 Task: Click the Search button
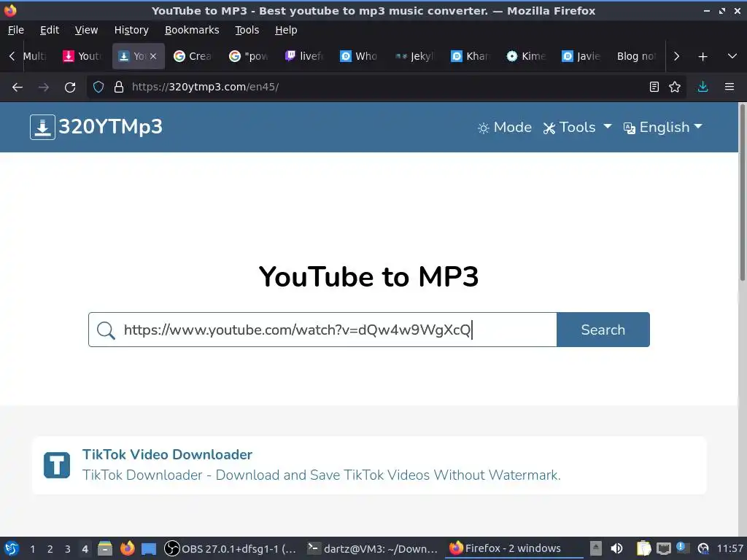coord(603,330)
